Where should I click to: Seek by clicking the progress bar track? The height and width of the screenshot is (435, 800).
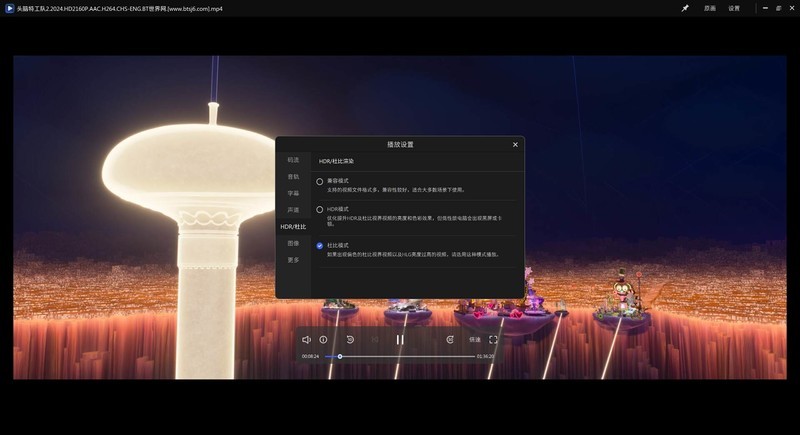400,356
